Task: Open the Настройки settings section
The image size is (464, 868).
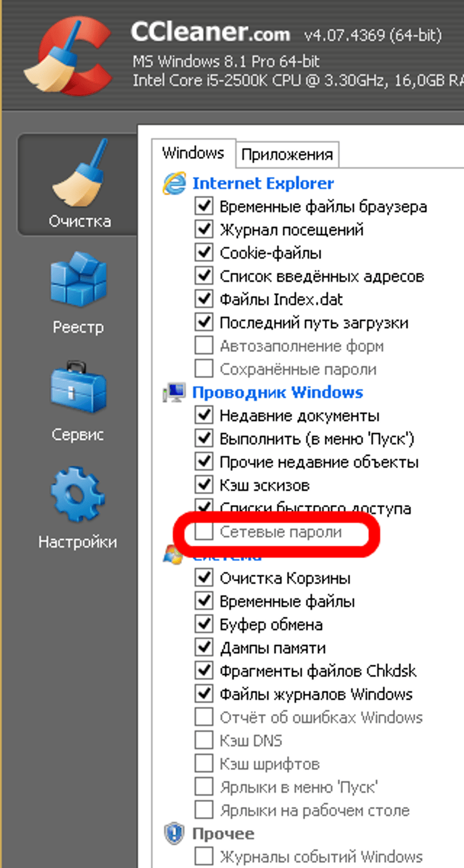Action: tap(78, 507)
